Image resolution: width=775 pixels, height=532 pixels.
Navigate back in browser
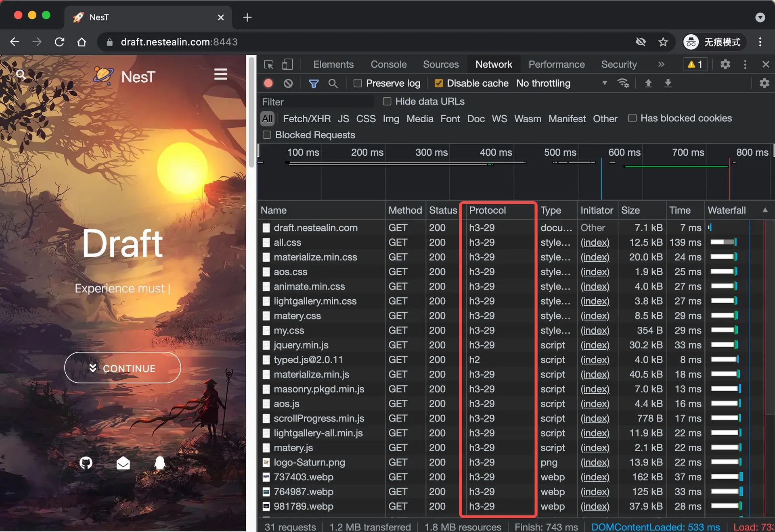15,42
